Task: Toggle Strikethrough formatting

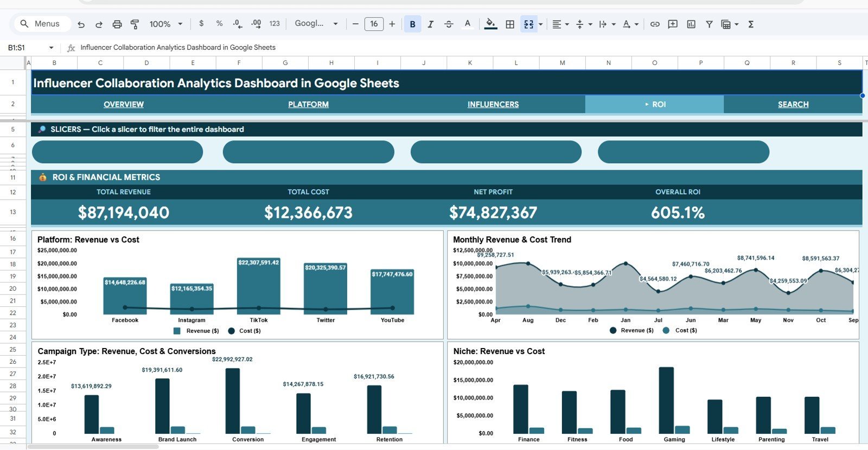Action: click(449, 24)
